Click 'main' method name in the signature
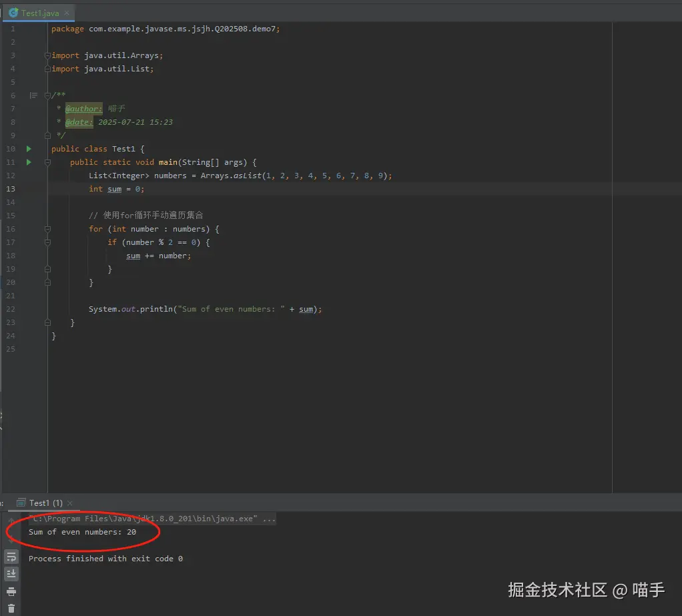682x616 pixels. [168, 162]
